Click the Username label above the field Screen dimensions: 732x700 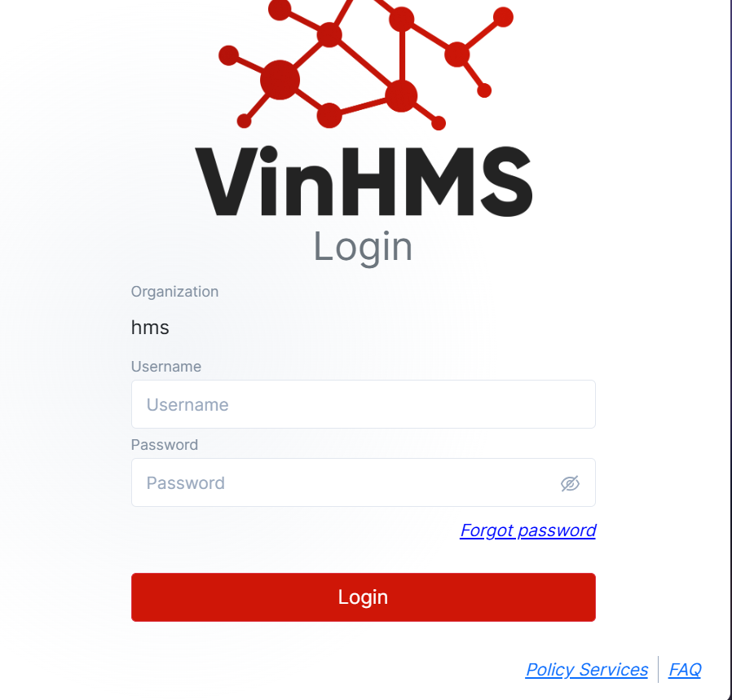(x=166, y=367)
